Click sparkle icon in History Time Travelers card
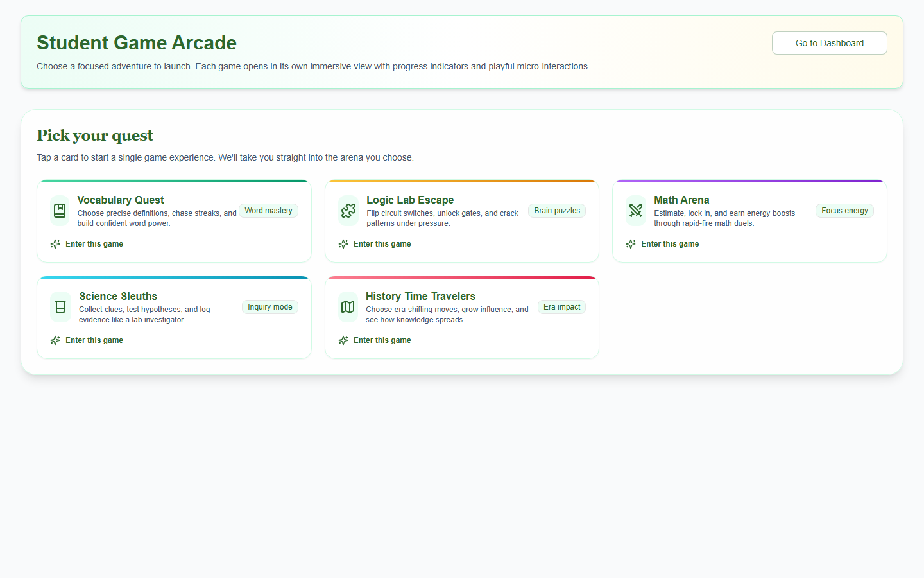924x578 pixels. pyautogui.click(x=343, y=340)
